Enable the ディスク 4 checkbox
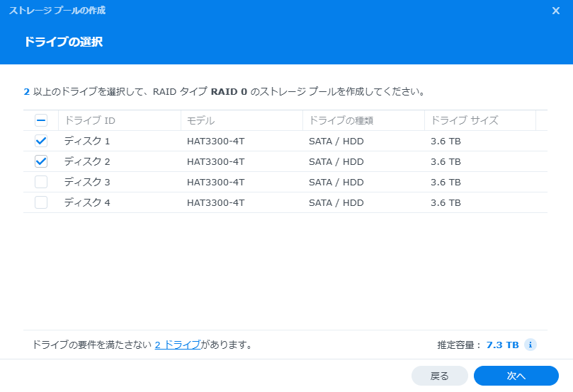Image resolution: width=573 pixels, height=392 pixels. [41, 202]
